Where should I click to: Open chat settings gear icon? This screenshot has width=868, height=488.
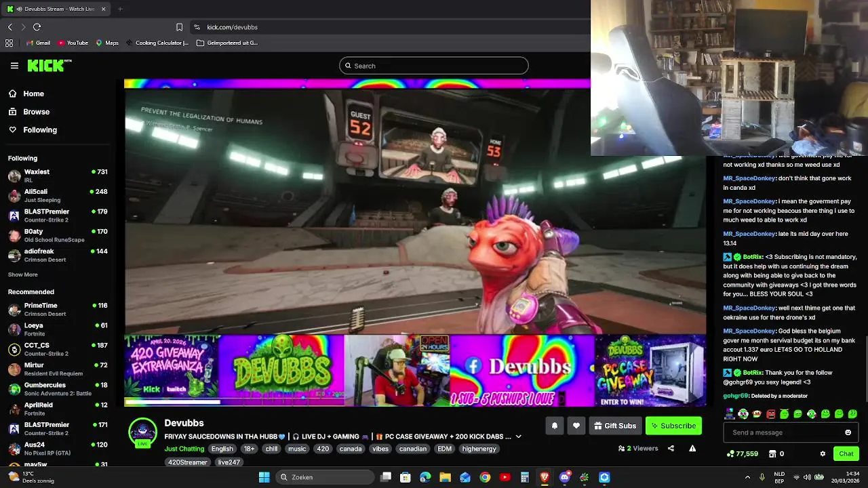click(823, 453)
